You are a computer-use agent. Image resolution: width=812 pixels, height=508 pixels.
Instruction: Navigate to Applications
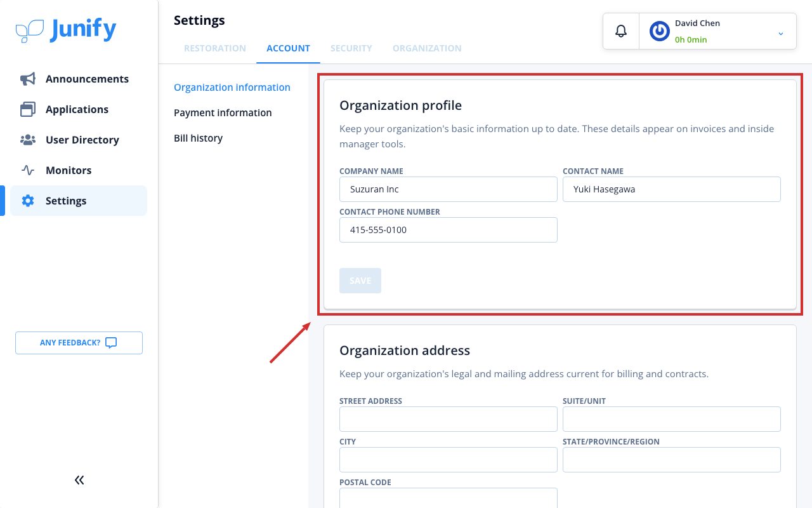[79, 109]
